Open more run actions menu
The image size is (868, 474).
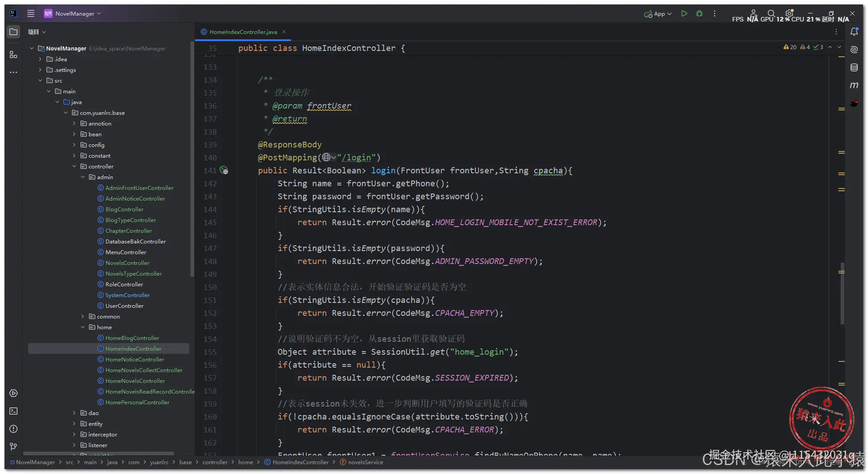point(715,13)
